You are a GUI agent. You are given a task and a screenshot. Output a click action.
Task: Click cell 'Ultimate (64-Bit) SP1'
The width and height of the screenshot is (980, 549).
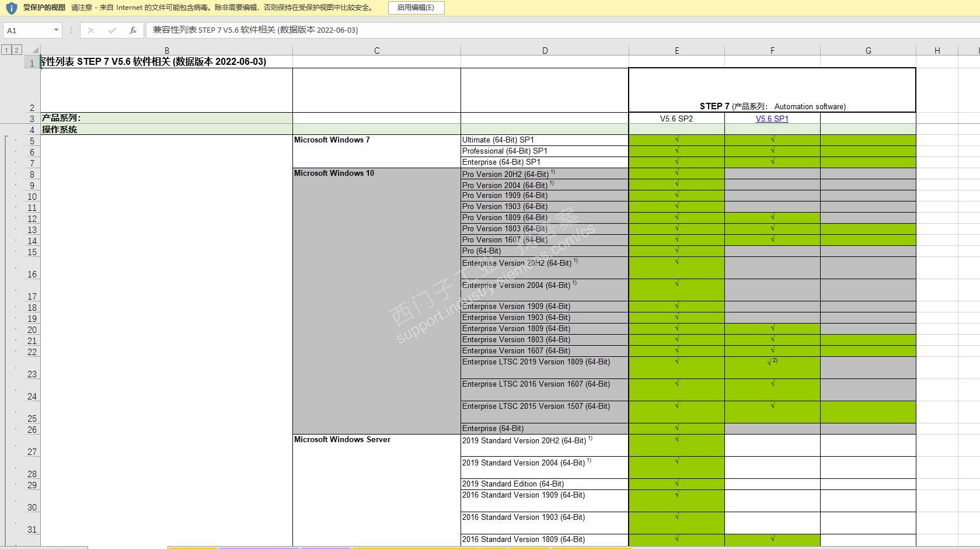coord(545,140)
